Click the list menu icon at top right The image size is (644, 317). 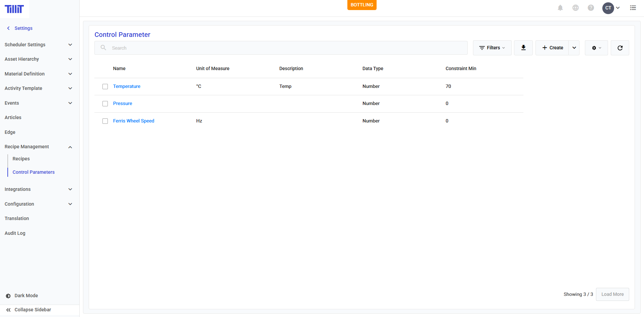coord(633,8)
